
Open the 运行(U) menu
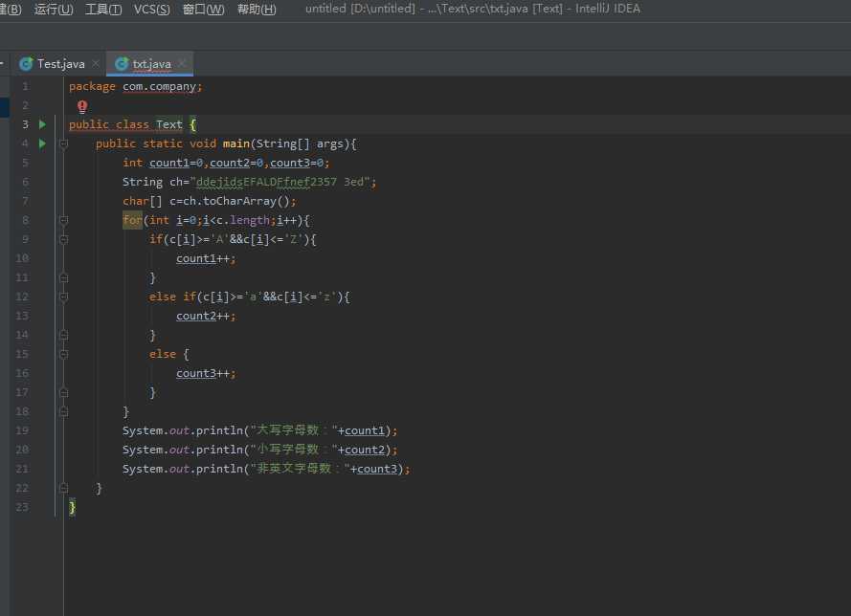(x=53, y=10)
